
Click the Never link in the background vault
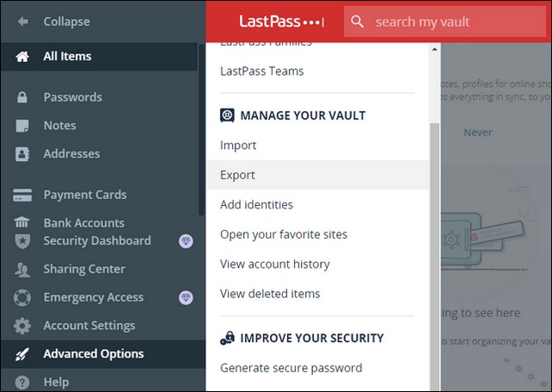[478, 132]
